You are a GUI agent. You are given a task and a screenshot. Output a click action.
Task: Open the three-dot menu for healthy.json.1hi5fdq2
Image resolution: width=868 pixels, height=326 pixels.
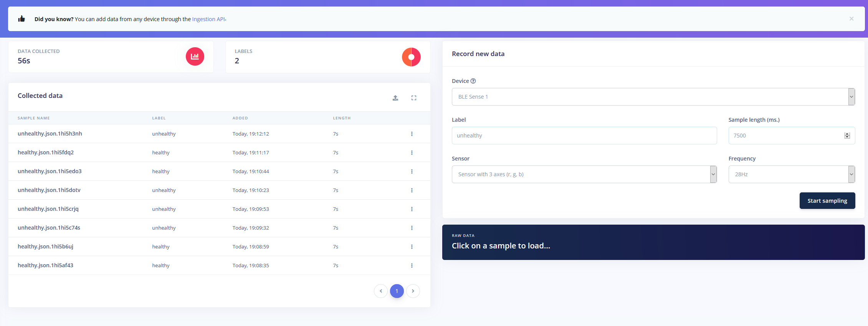(x=412, y=153)
